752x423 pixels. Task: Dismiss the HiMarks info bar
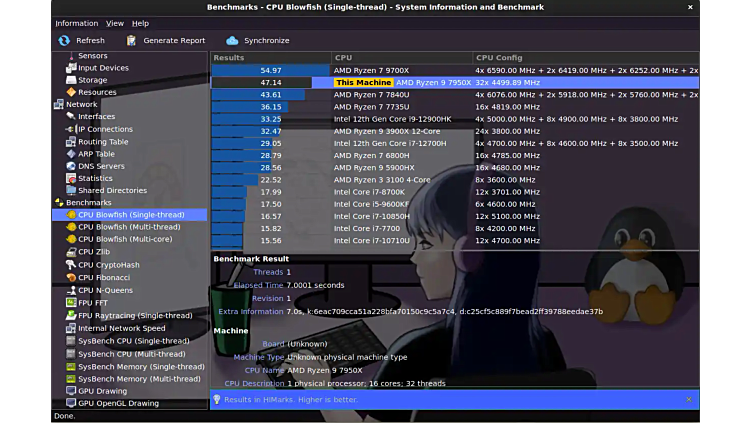[x=688, y=399]
